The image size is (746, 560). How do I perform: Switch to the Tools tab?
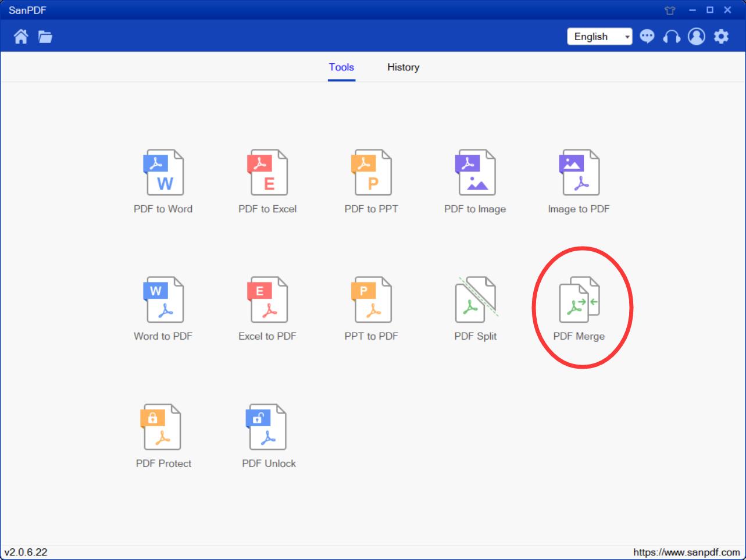[x=341, y=67]
